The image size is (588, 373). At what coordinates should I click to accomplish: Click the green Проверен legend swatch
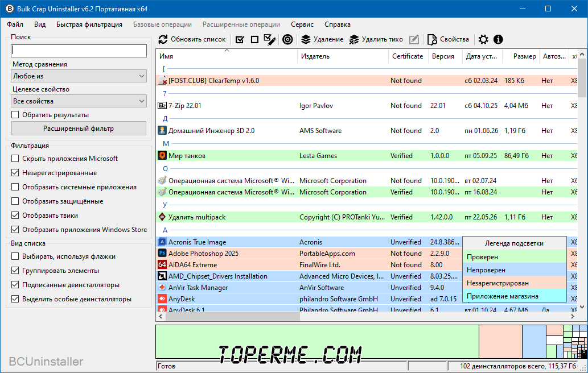click(514, 257)
